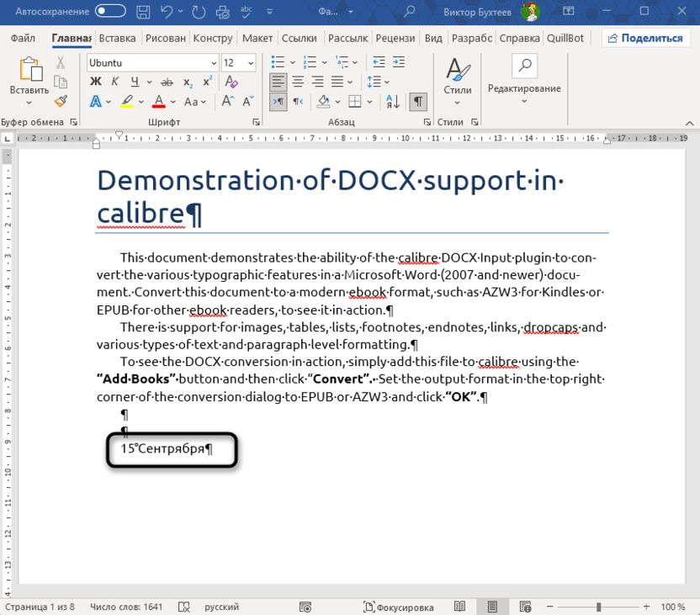Open the Ubuntu font name dropdown
This screenshot has height=615, width=700.
pyautogui.click(x=214, y=63)
